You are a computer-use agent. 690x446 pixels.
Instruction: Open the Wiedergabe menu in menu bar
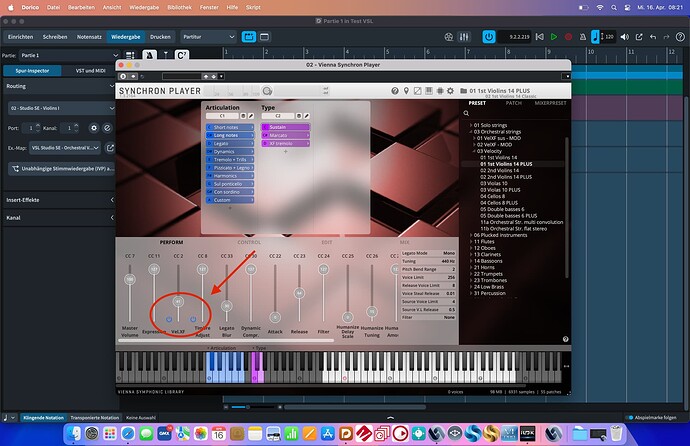[144, 7]
